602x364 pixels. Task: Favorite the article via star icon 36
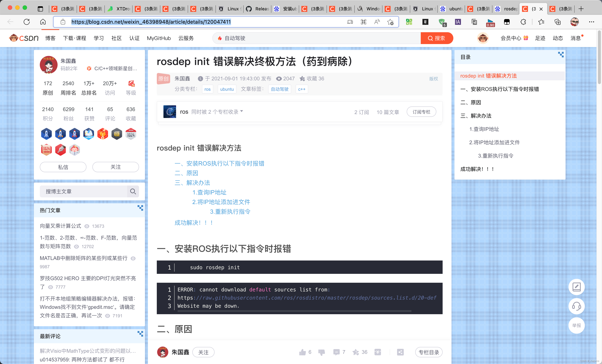click(x=355, y=352)
